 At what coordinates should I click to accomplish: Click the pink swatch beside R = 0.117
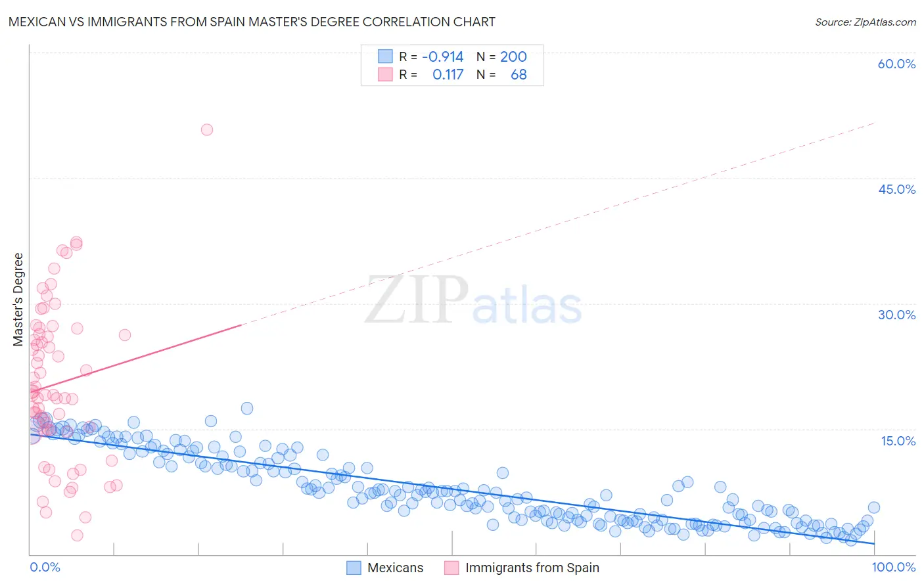point(385,75)
